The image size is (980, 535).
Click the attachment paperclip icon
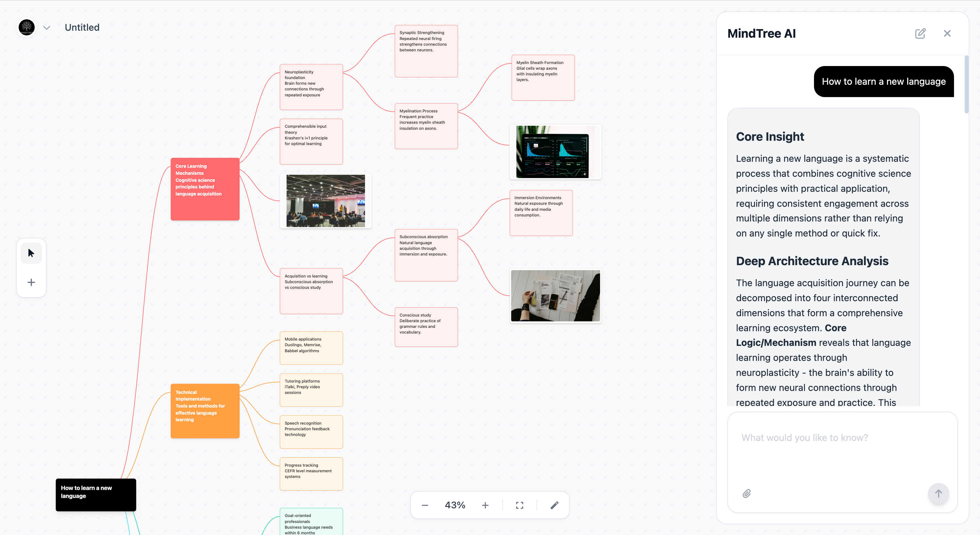pos(746,494)
